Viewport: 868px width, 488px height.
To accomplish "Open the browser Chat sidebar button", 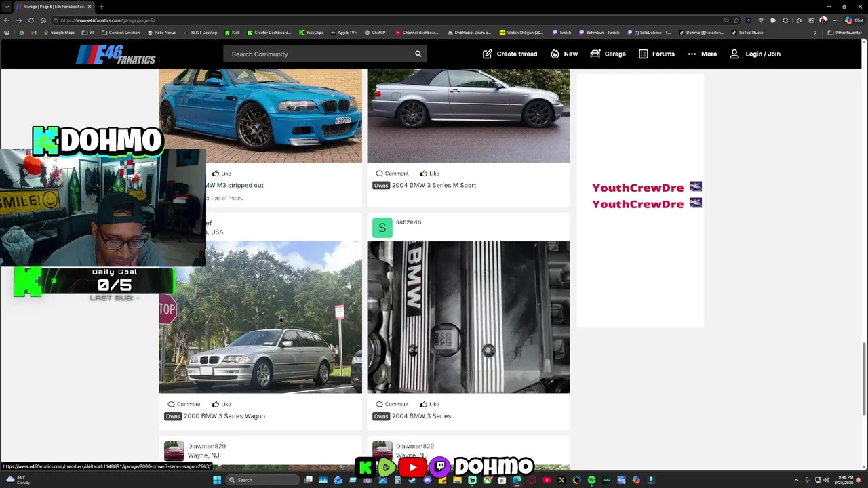I will pos(854,20).
